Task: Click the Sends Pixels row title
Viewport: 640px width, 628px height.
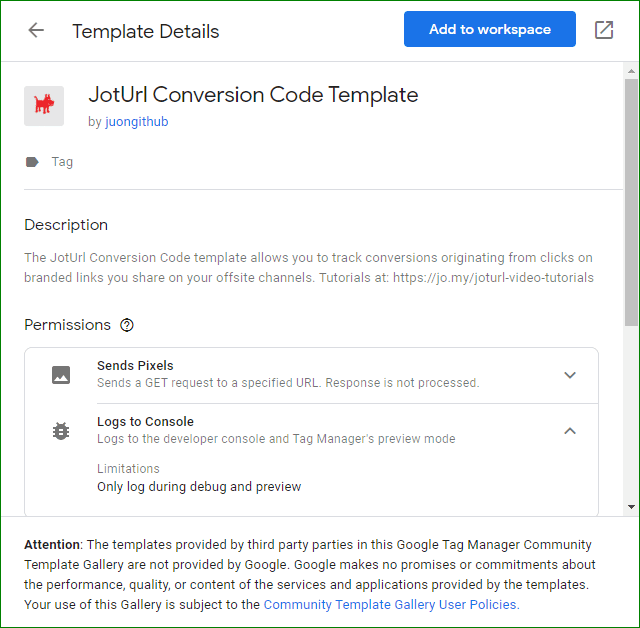Action: pyautogui.click(x=135, y=366)
